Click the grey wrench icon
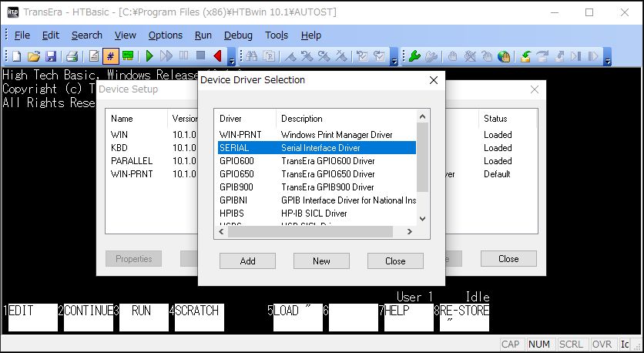 coord(431,56)
